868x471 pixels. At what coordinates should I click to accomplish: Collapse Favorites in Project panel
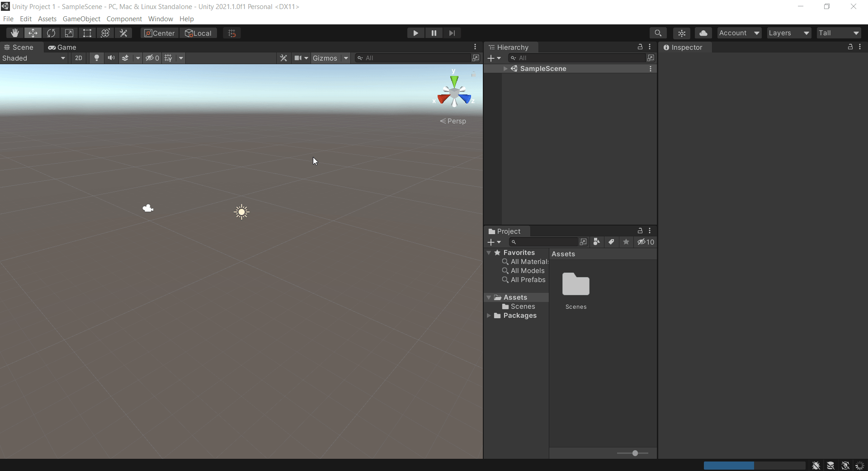489,253
